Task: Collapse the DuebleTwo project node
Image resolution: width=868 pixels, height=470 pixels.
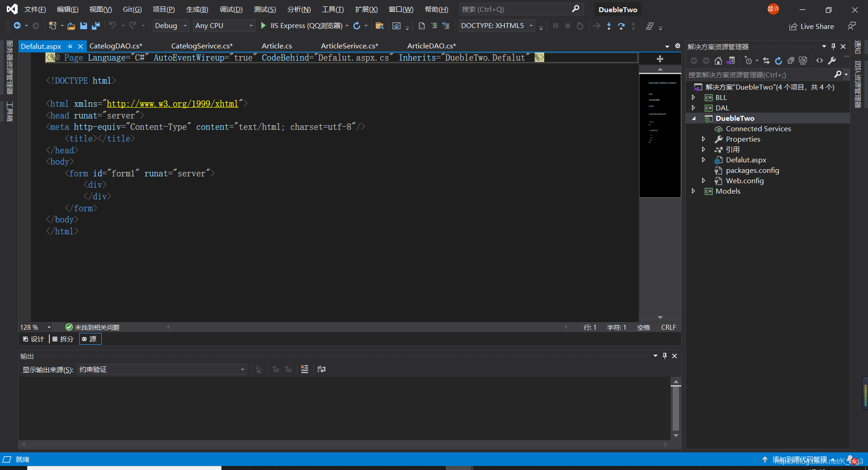Action: click(693, 118)
